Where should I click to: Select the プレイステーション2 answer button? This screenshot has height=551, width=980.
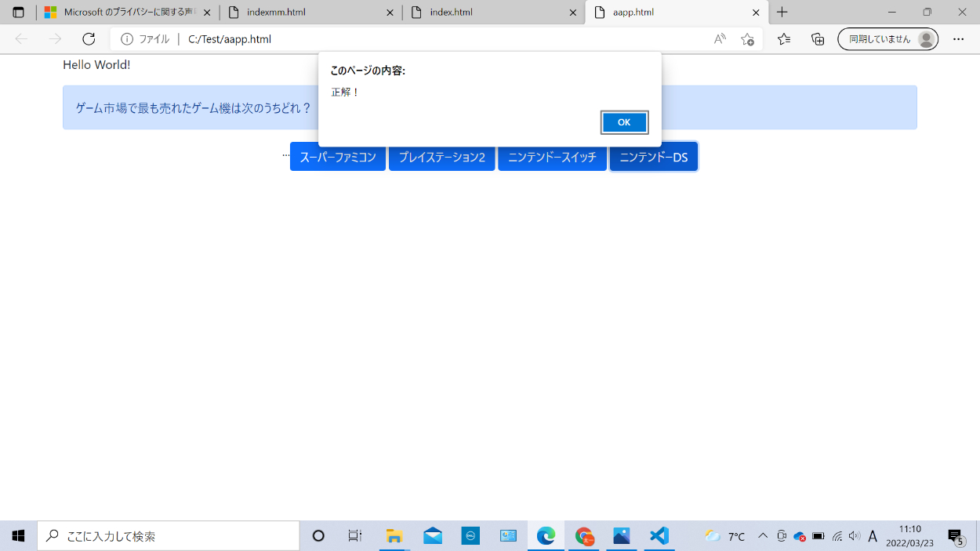(x=441, y=157)
